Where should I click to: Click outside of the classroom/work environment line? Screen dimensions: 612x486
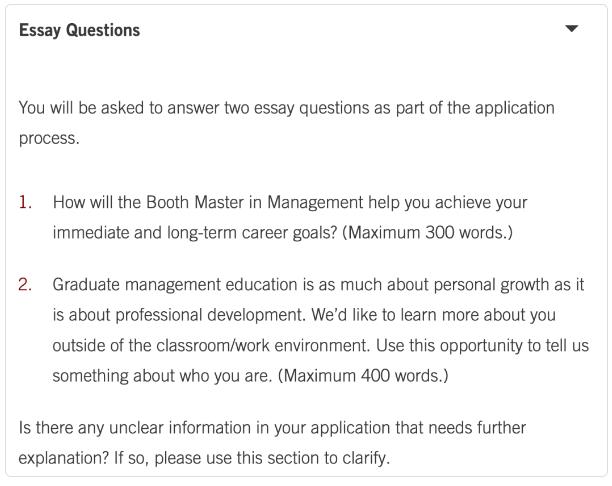pyautogui.click(x=211, y=345)
